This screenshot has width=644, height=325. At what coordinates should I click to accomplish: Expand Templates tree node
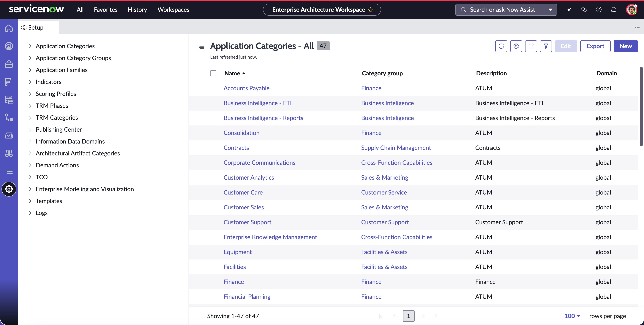coord(30,201)
